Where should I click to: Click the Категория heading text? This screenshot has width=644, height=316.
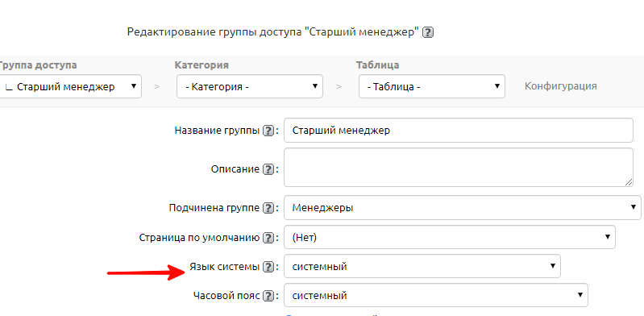(x=202, y=65)
